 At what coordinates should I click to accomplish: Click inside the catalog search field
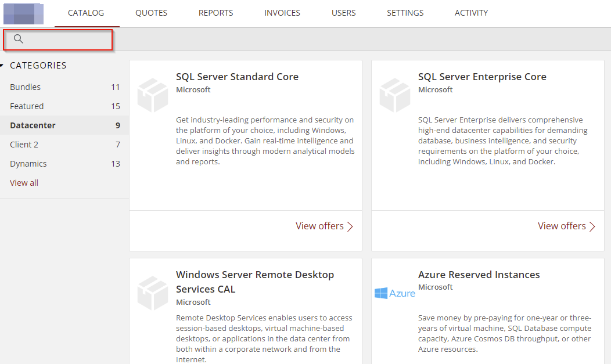click(x=57, y=39)
